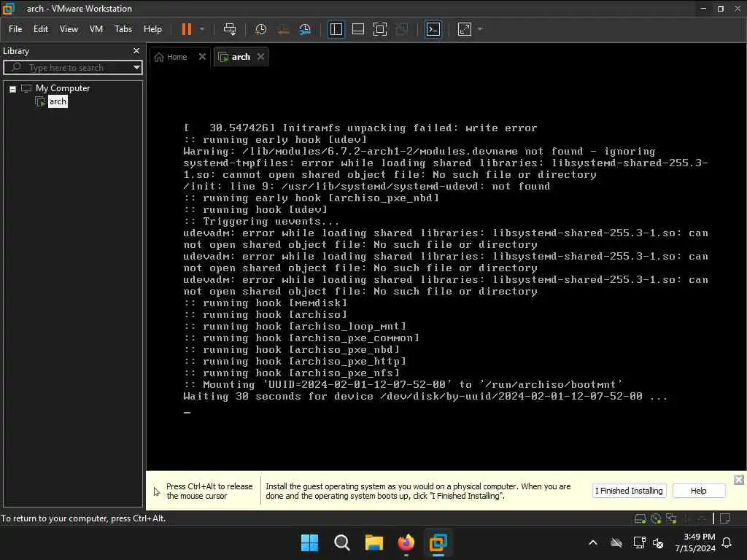Pause the virtual machine with the orange button
The image size is (747, 560).
[x=186, y=29]
